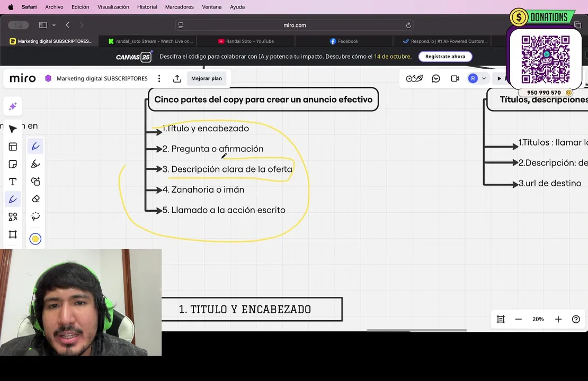Zoom out with minus button
This screenshot has height=381, width=588.
coord(518,319)
